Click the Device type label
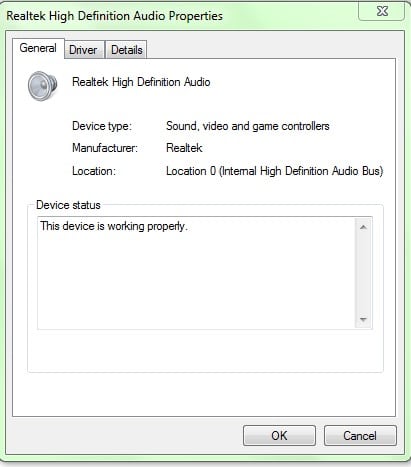This screenshot has width=411, height=467. (x=102, y=126)
